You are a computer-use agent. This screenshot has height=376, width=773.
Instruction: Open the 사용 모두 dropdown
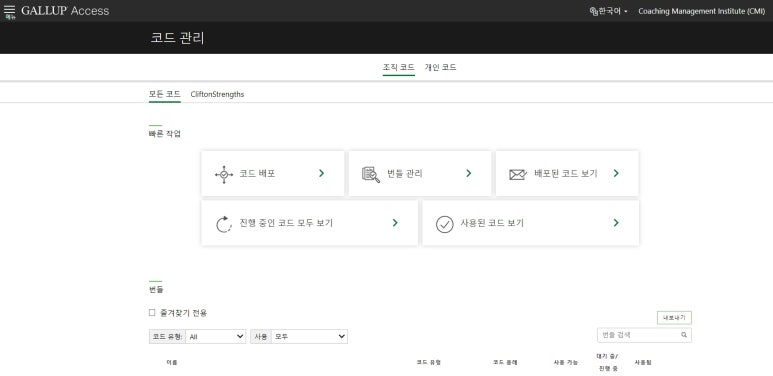pyautogui.click(x=309, y=337)
